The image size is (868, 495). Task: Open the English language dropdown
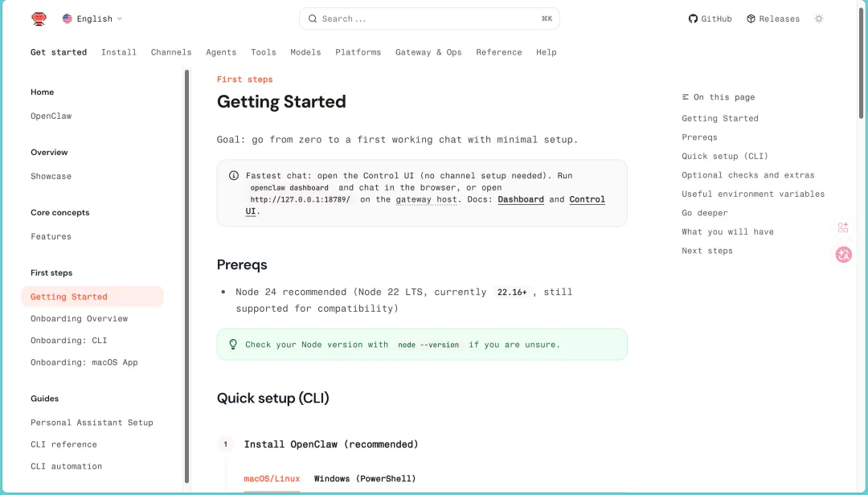pos(92,18)
